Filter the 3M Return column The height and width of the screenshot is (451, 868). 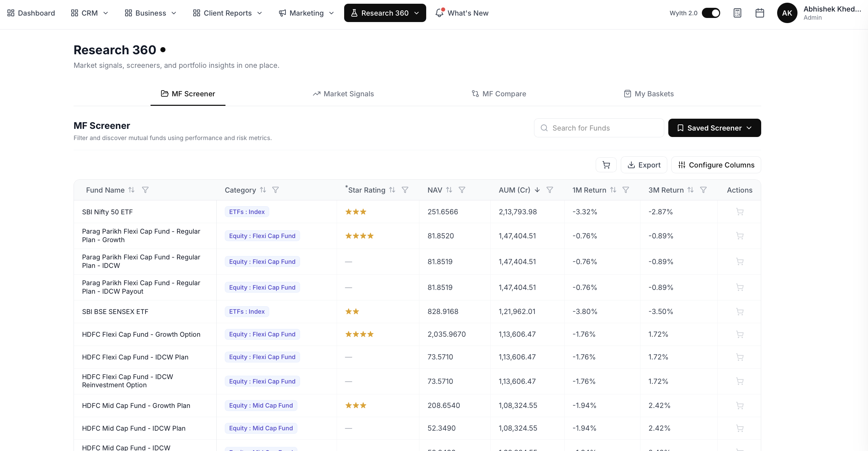coord(704,190)
